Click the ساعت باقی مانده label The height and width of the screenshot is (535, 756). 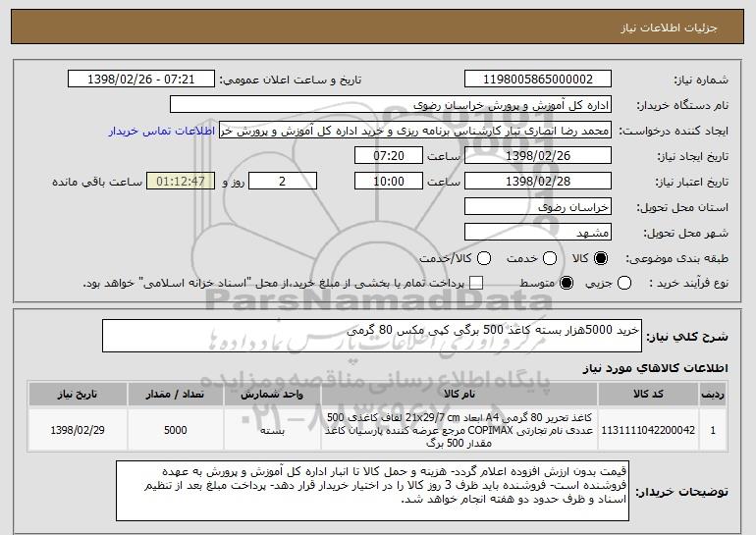click(97, 182)
